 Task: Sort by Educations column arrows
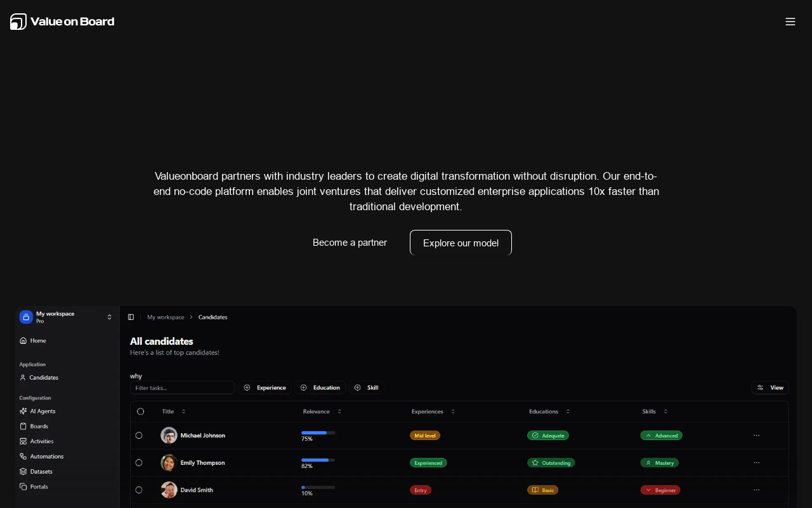click(568, 411)
